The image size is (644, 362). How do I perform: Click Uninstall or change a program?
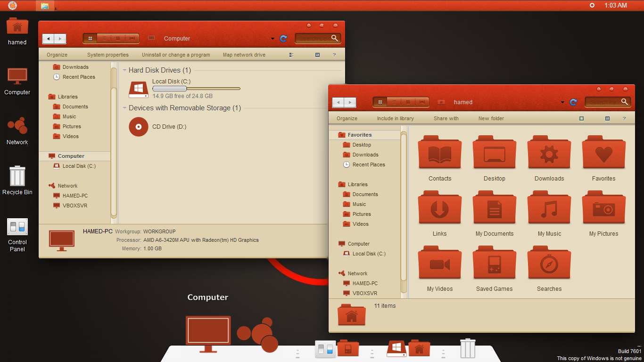pos(176,55)
